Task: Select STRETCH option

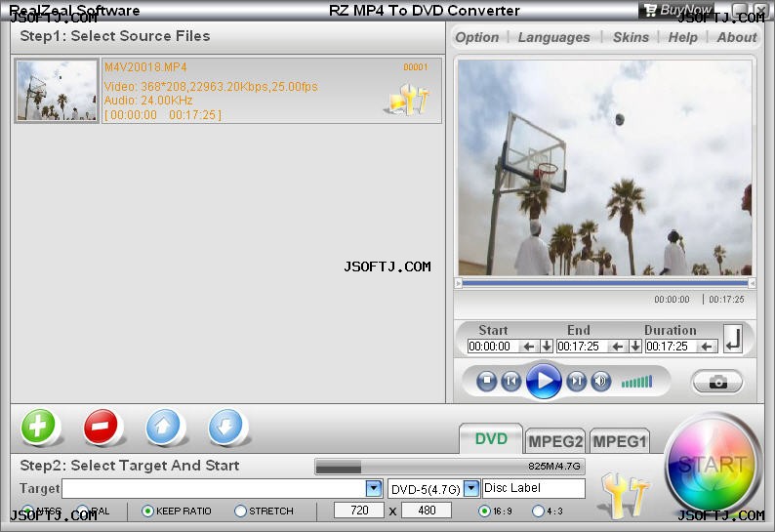Action: [240, 511]
